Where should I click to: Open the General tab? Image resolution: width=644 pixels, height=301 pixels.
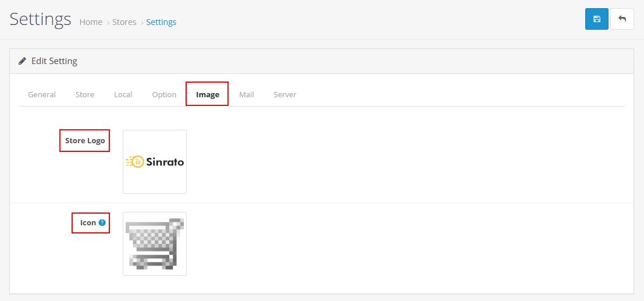point(42,94)
